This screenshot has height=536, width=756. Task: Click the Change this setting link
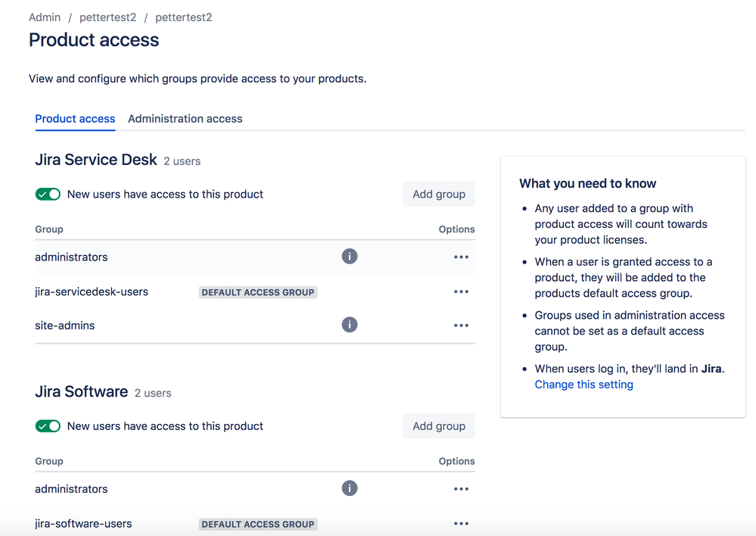pyautogui.click(x=583, y=384)
